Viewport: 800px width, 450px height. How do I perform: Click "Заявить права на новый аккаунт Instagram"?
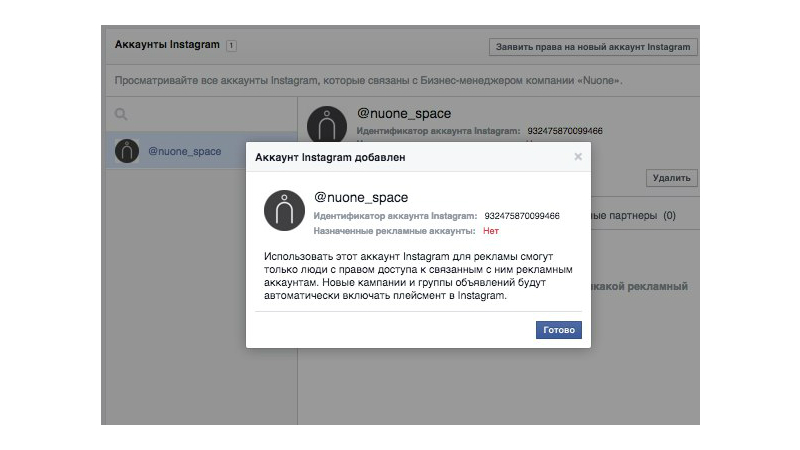(x=593, y=47)
